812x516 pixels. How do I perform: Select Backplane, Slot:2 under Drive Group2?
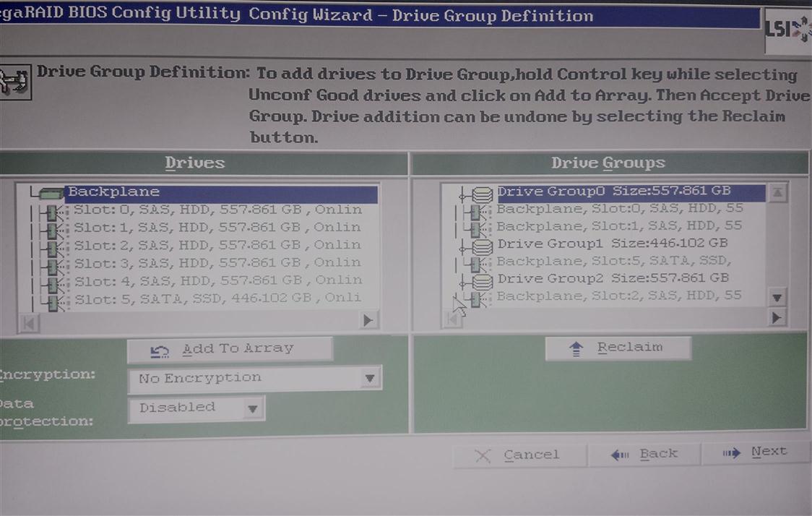619,296
